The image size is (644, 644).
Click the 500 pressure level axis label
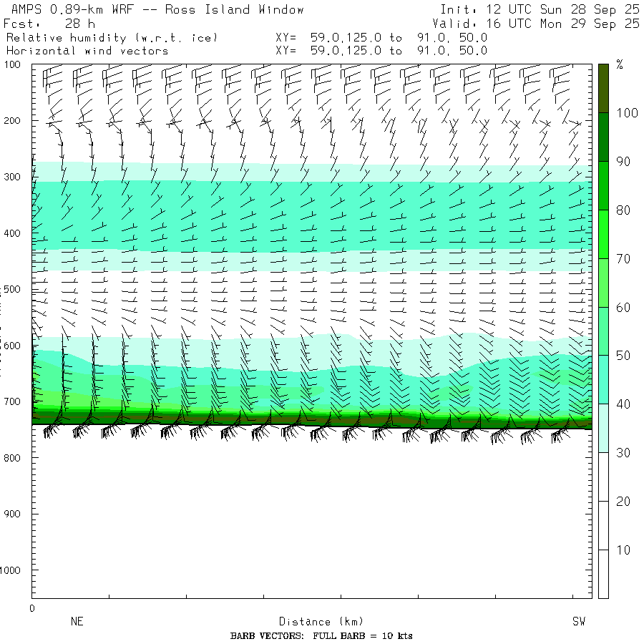pos(12,289)
